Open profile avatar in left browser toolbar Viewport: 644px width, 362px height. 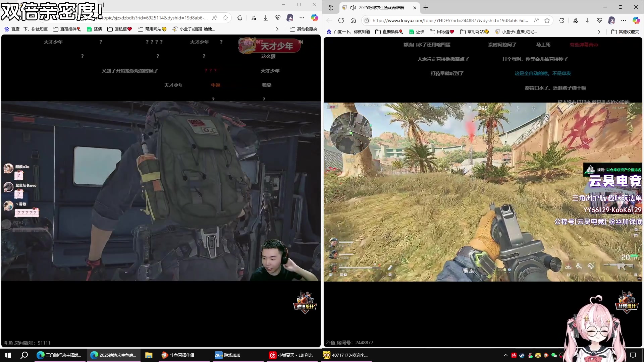point(290,18)
